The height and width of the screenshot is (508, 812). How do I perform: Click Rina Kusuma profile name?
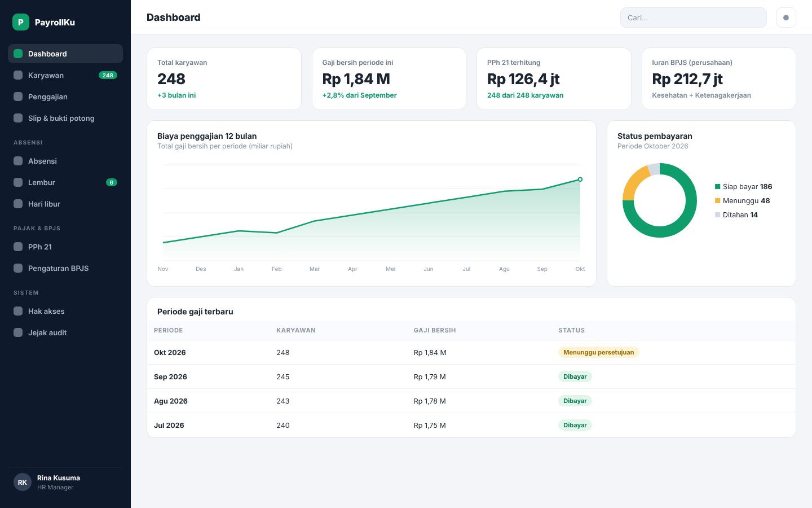pos(59,478)
